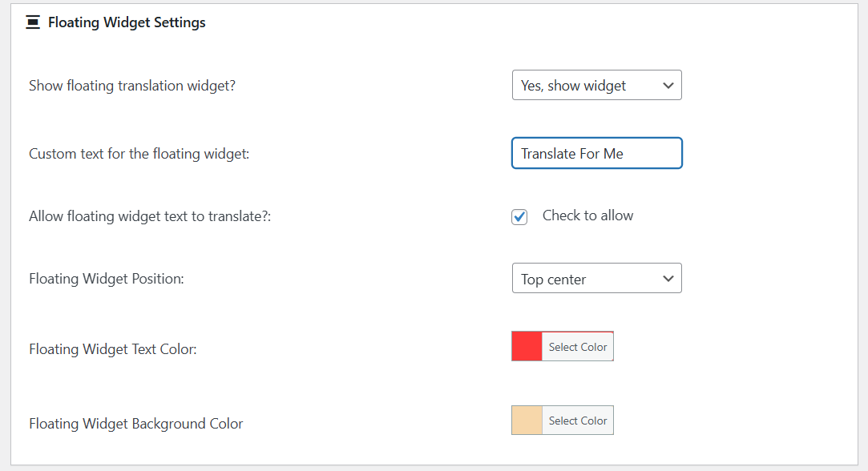Click the 'Floating Widget Background Color' label
This screenshot has width=868, height=471.
tap(135, 424)
